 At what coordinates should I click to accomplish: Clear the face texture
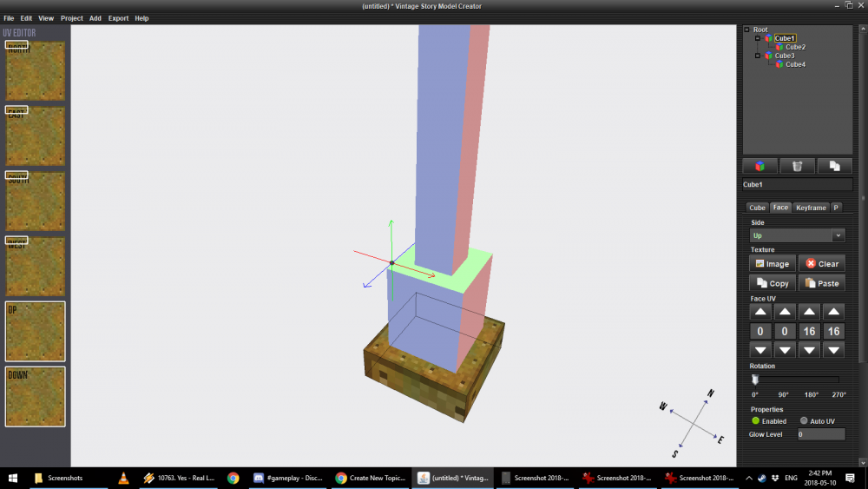coord(821,263)
